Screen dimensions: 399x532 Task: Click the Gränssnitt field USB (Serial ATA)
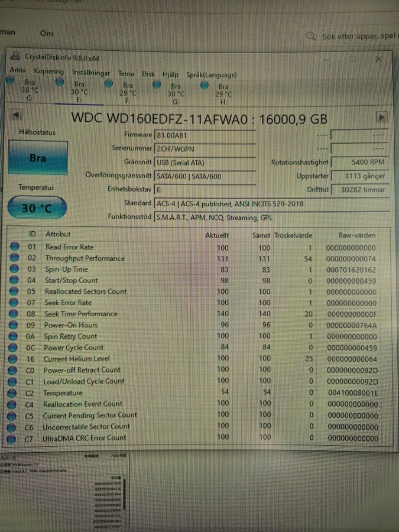pyautogui.click(x=205, y=163)
